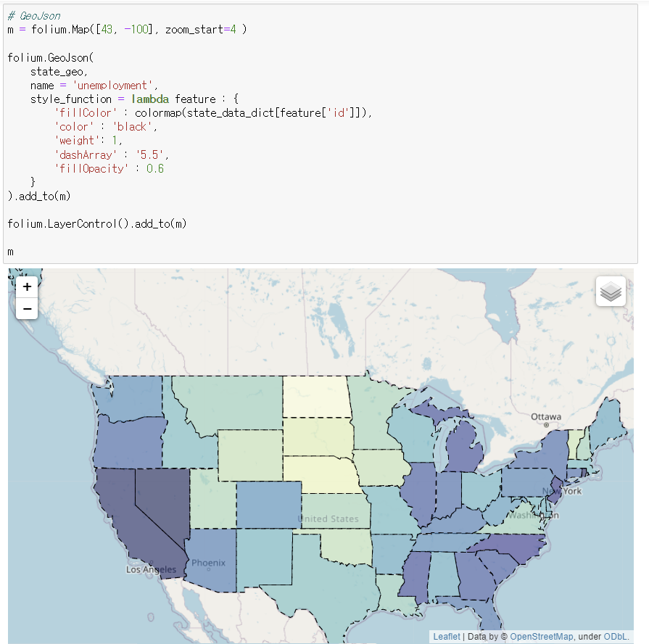649x644 pixels.
Task: Click the Ottawa city label on map
Action: tap(546, 417)
